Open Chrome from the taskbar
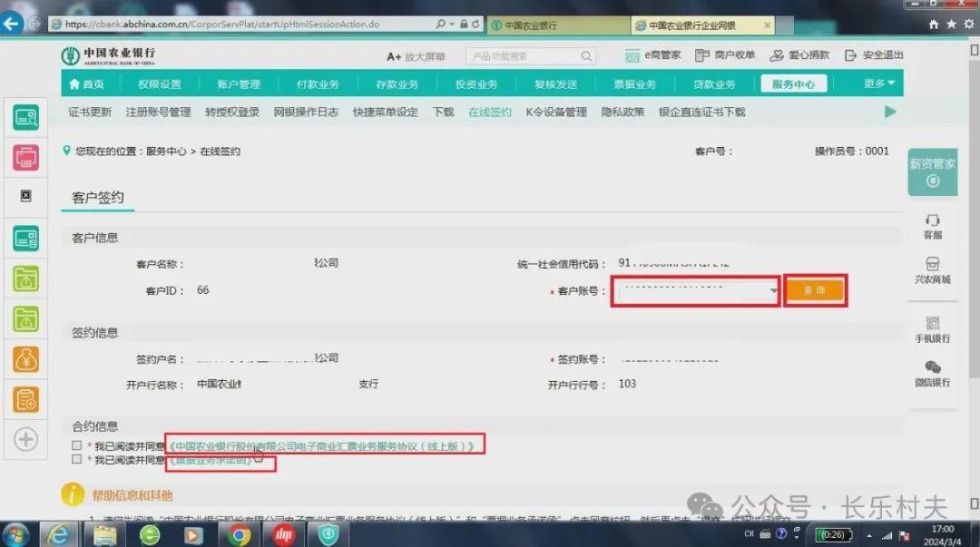The image size is (980, 547). (239, 535)
